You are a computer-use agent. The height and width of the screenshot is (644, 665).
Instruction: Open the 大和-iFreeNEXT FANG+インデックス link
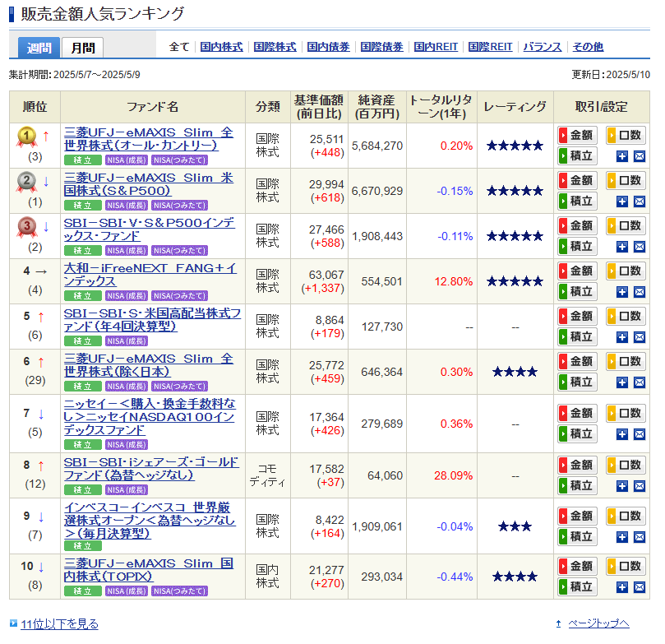point(150,275)
